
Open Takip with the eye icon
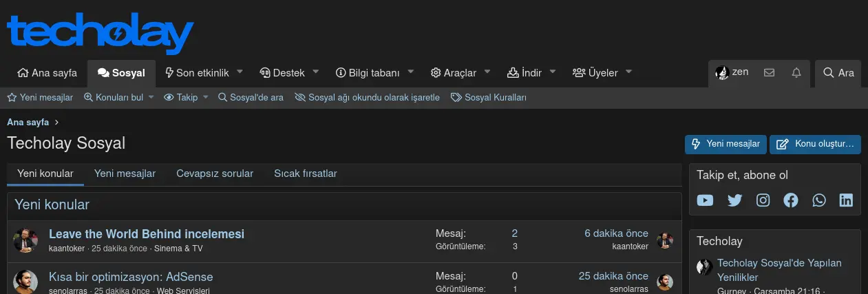pyautogui.click(x=181, y=97)
